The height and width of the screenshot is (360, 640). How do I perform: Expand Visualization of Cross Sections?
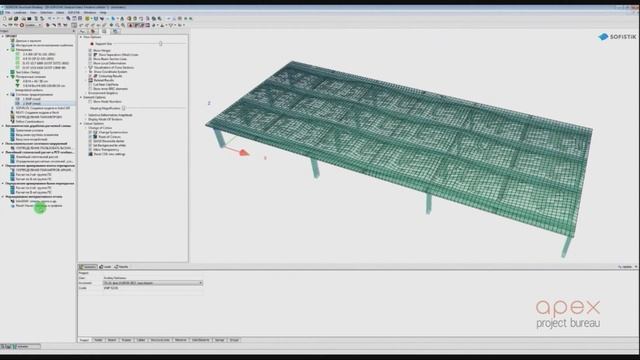(x=86, y=67)
